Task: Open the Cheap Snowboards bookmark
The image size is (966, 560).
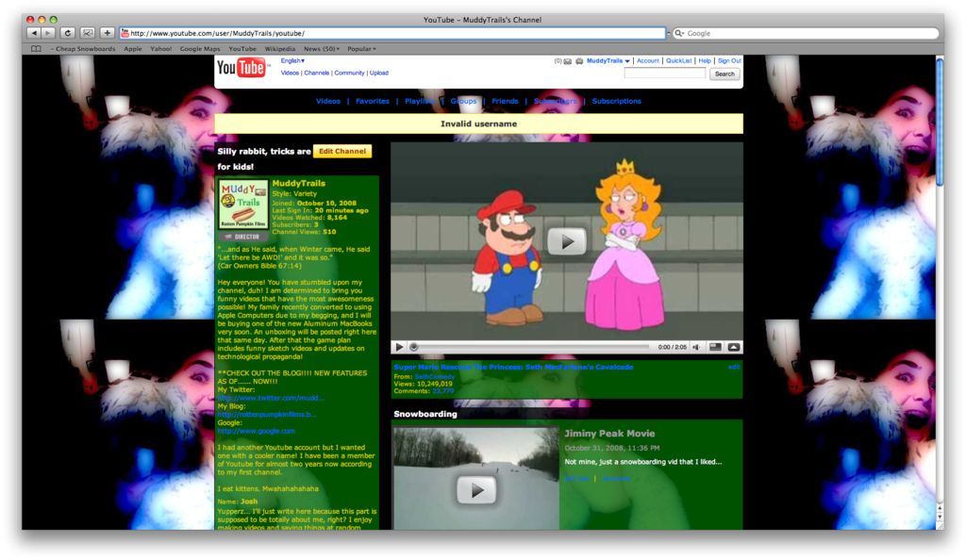Action: point(85,49)
